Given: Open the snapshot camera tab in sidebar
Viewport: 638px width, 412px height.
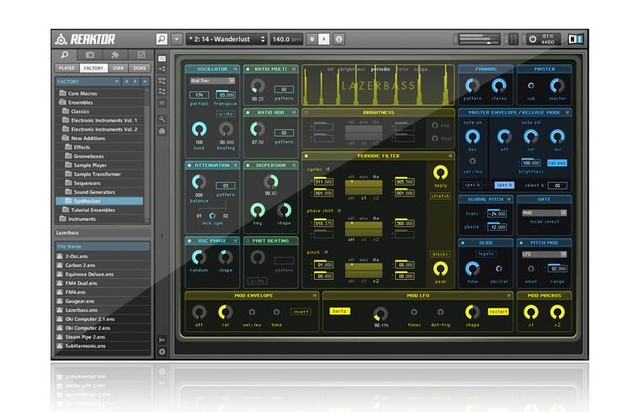Looking at the screenshot, I should 90,55.
